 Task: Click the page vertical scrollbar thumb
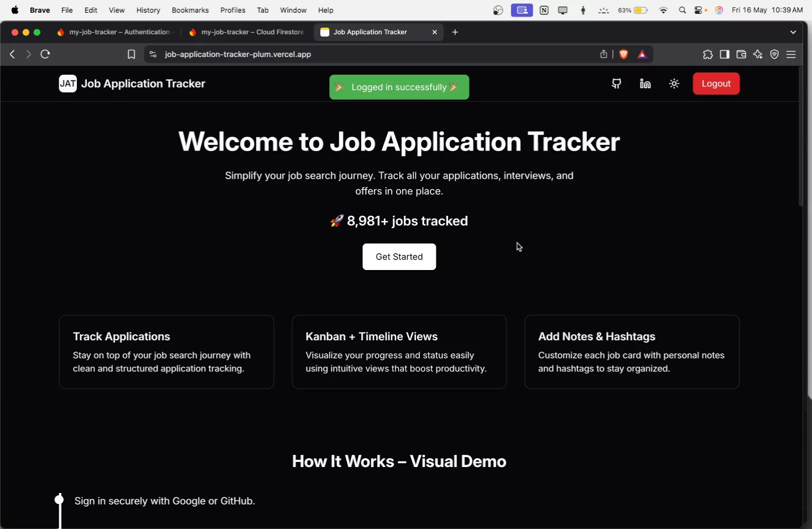(x=800, y=137)
